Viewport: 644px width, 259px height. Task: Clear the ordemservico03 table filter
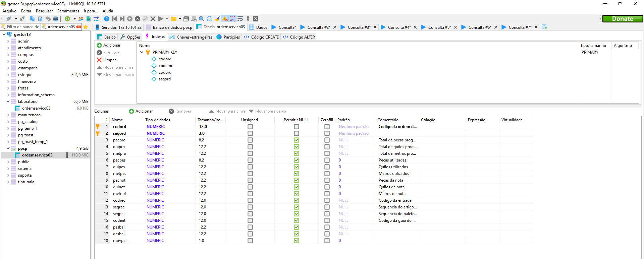(78, 27)
